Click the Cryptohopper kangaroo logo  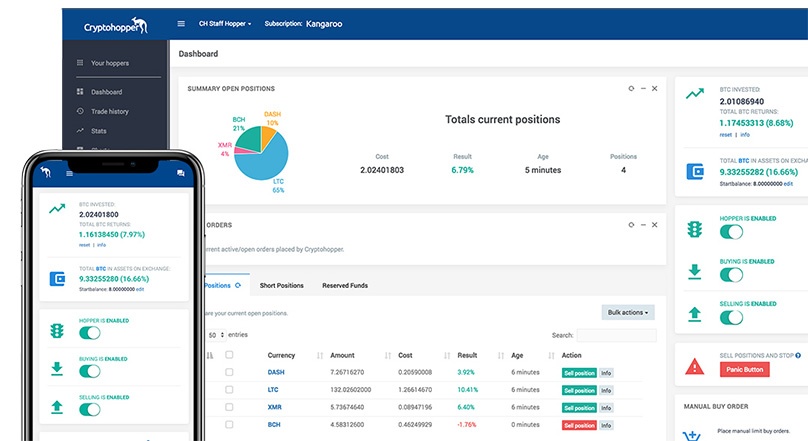pyautogui.click(x=116, y=25)
